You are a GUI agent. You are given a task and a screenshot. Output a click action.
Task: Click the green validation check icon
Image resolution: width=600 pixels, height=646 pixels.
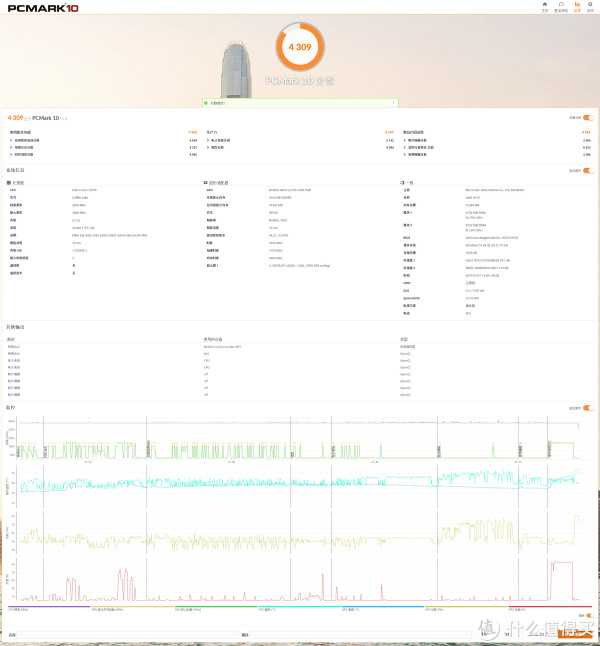[206, 103]
